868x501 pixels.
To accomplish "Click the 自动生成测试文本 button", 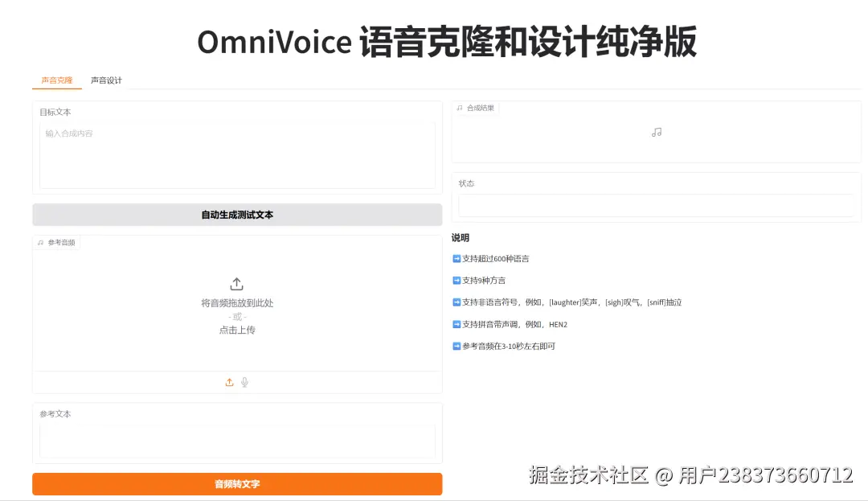I will coord(237,215).
